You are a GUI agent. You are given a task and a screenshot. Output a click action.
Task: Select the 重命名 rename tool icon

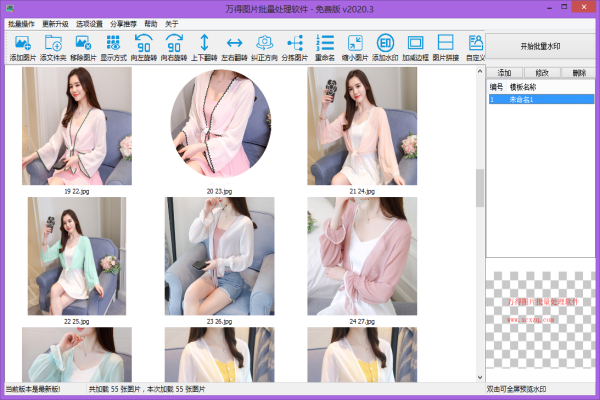325,45
